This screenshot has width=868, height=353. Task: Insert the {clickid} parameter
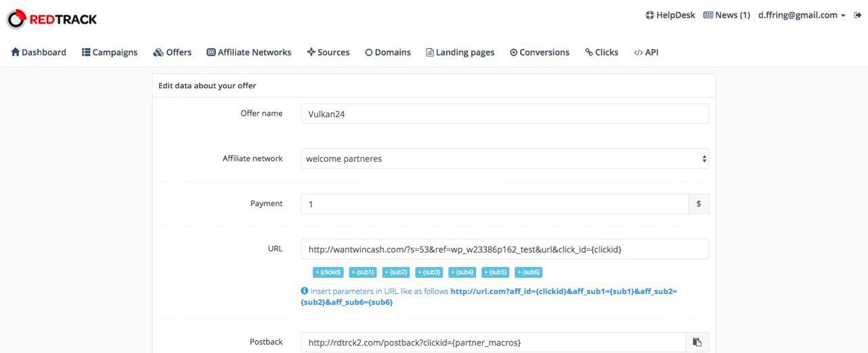(x=328, y=272)
